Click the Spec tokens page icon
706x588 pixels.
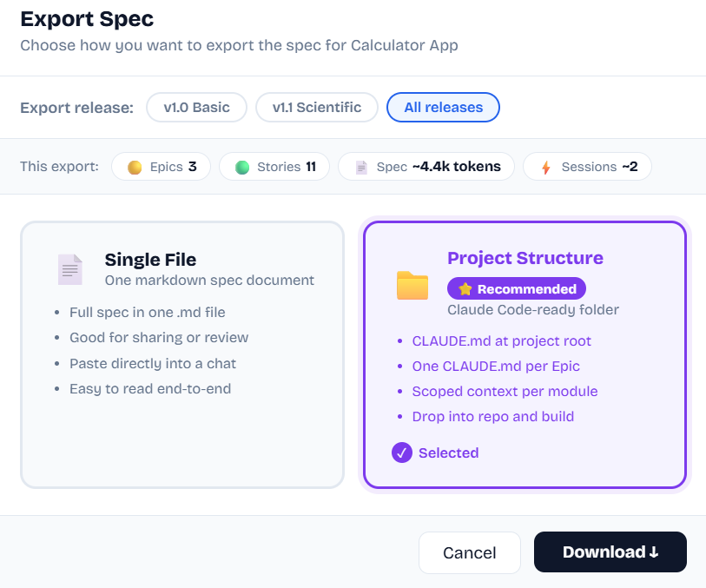361,167
